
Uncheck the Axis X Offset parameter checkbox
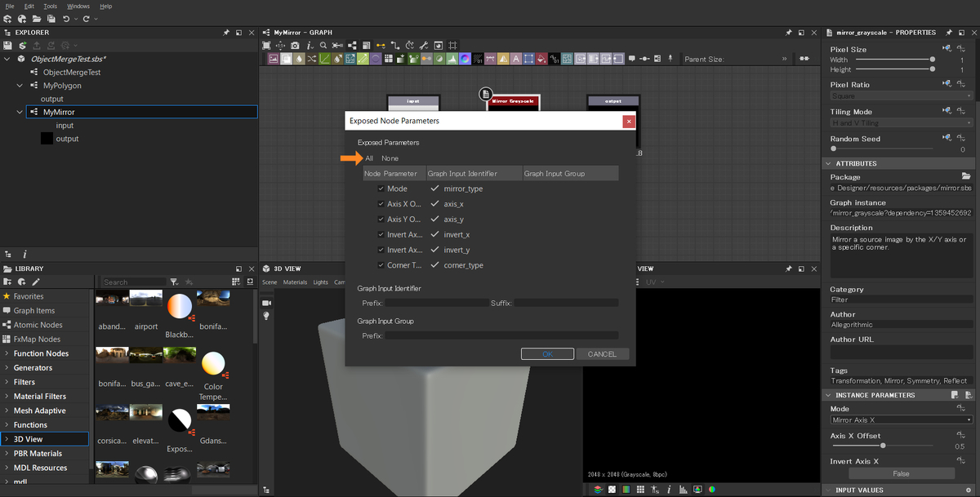point(381,204)
